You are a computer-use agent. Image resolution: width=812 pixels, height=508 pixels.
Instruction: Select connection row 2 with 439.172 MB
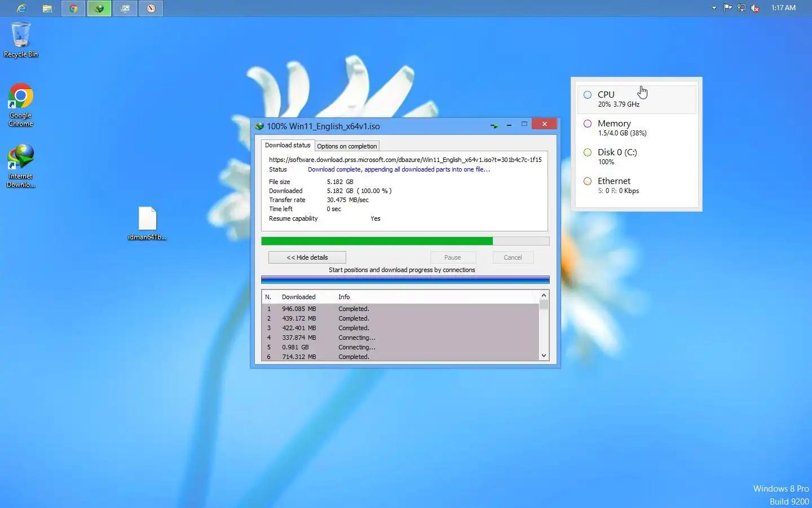(x=400, y=318)
